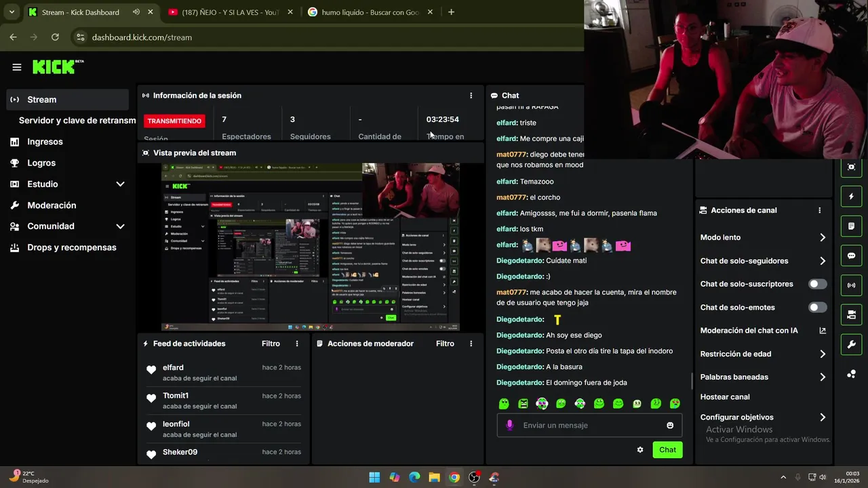Viewport: 868px width, 488px height.
Task: Click the three-dots cluster widget icon
Action: pos(851,374)
